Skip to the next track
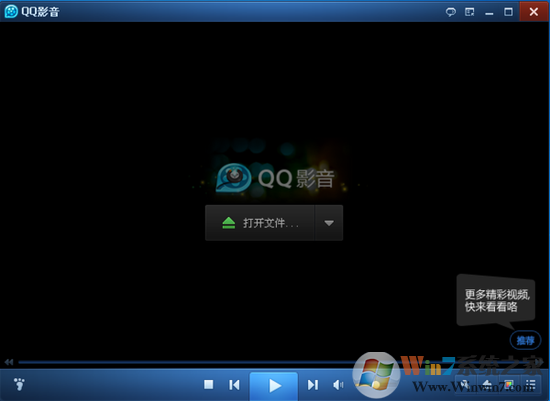 [313, 385]
